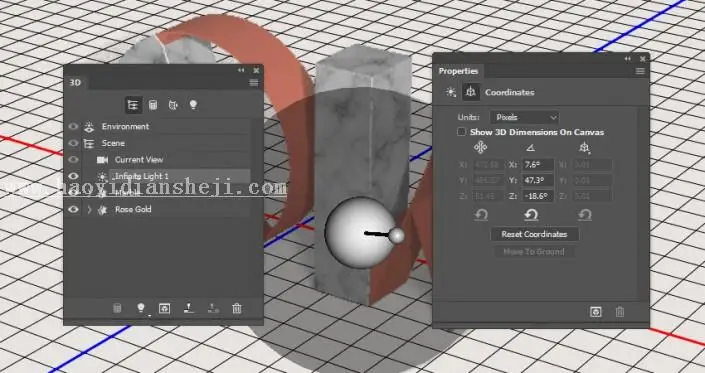Click the disabled calculator-like icon in 3D footer
Screen dimensions: 705x373
(117, 308)
